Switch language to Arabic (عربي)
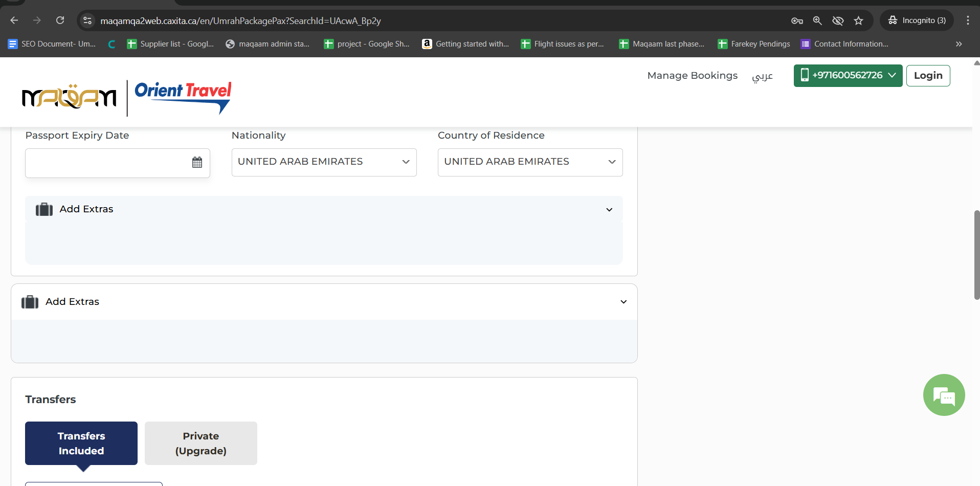The width and height of the screenshot is (980, 486). pos(762,76)
